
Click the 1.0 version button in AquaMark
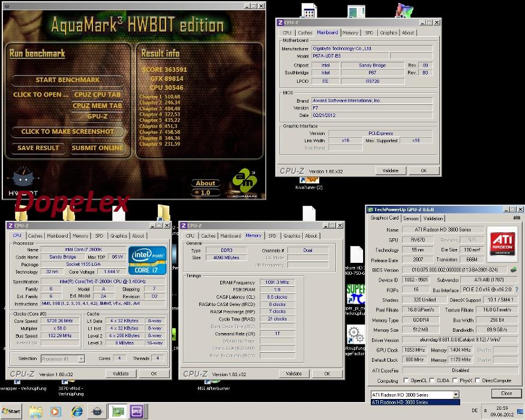point(206,193)
